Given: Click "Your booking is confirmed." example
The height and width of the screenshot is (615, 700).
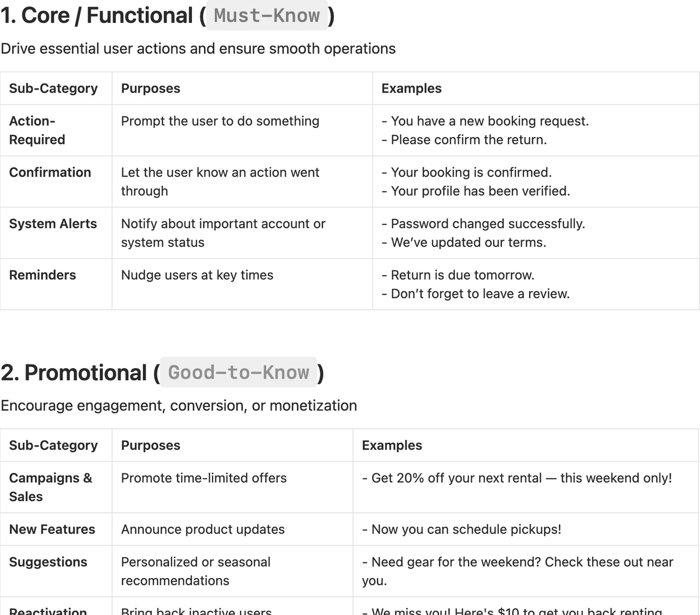Looking at the screenshot, I should [471, 172].
